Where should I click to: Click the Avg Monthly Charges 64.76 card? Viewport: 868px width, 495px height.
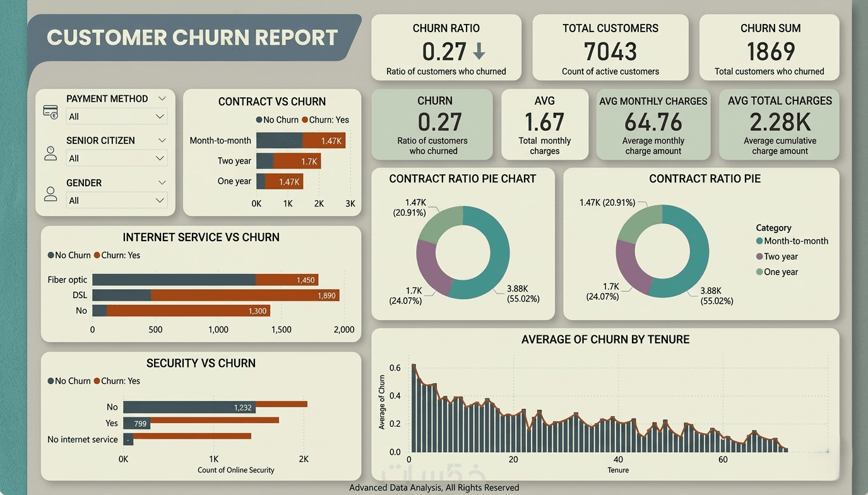[653, 124]
